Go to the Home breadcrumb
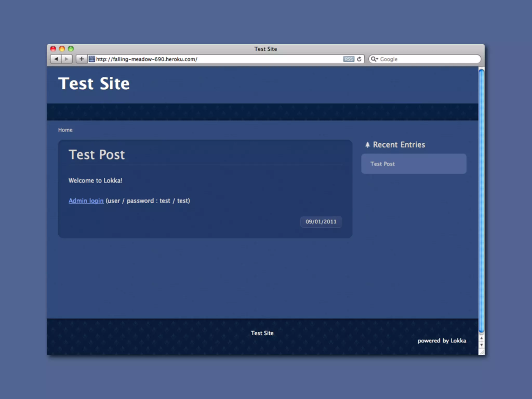Viewport: 532px width, 399px height. point(65,130)
